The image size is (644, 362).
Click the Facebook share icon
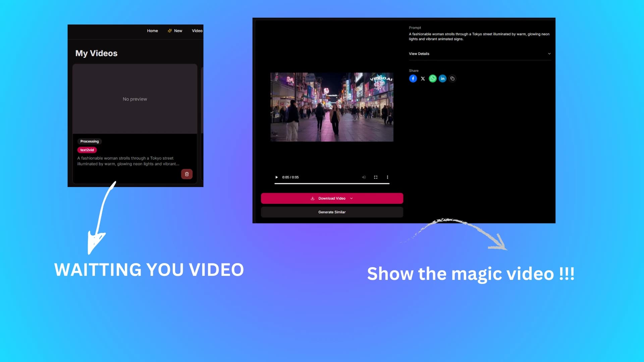pos(413,78)
